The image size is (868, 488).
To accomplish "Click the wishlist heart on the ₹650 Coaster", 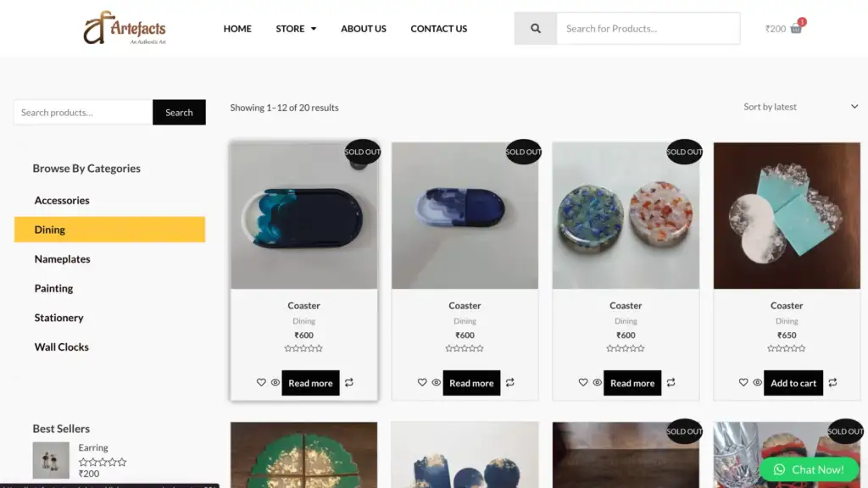I will tap(743, 382).
